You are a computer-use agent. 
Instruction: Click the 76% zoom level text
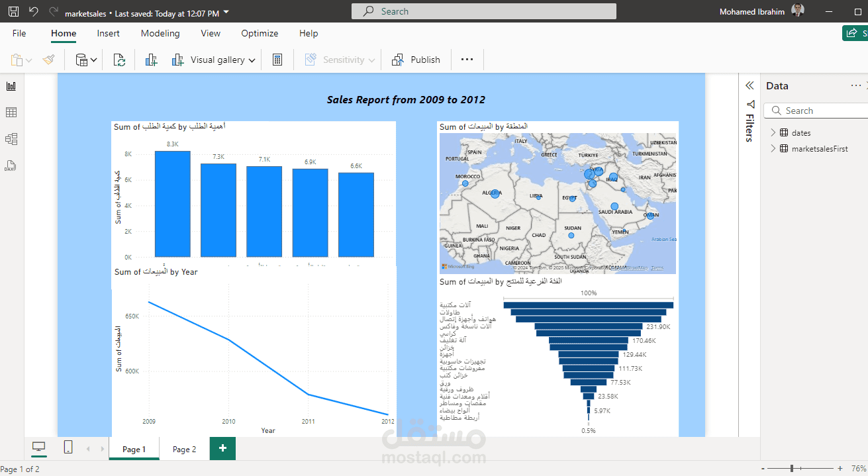pyautogui.click(x=859, y=469)
